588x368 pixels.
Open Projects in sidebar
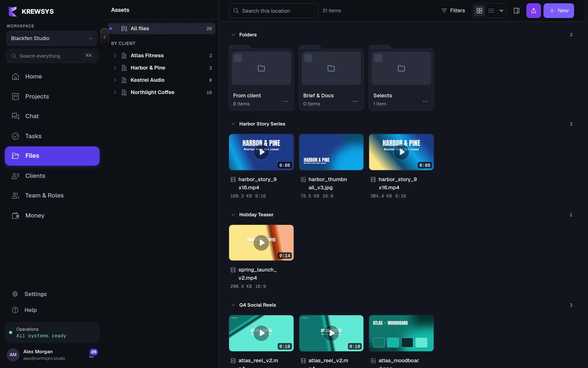(x=52, y=96)
